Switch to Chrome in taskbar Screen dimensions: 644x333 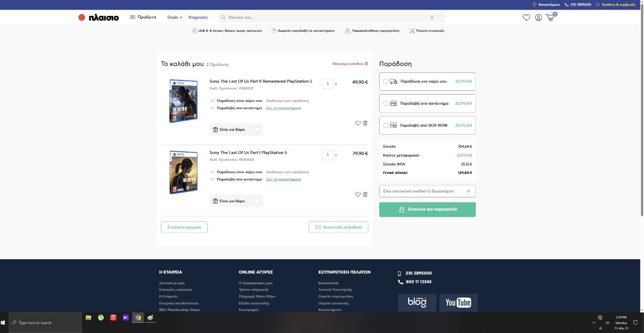138,318
